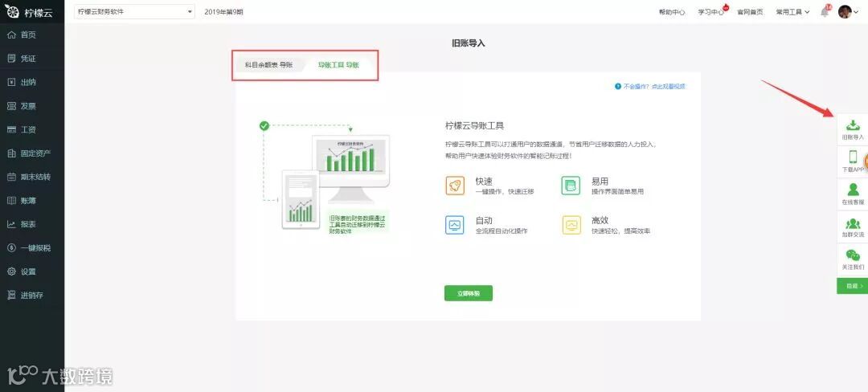Switch to the 导账工具 导账 tab
868x392 pixels.
pos(338,65)
